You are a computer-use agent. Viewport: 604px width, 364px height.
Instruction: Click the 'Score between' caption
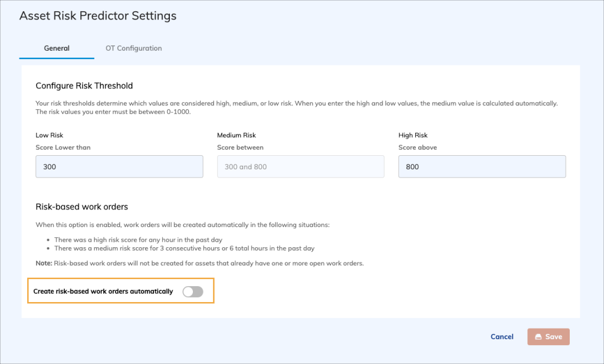pyautogui.click(x=240, y=147)
